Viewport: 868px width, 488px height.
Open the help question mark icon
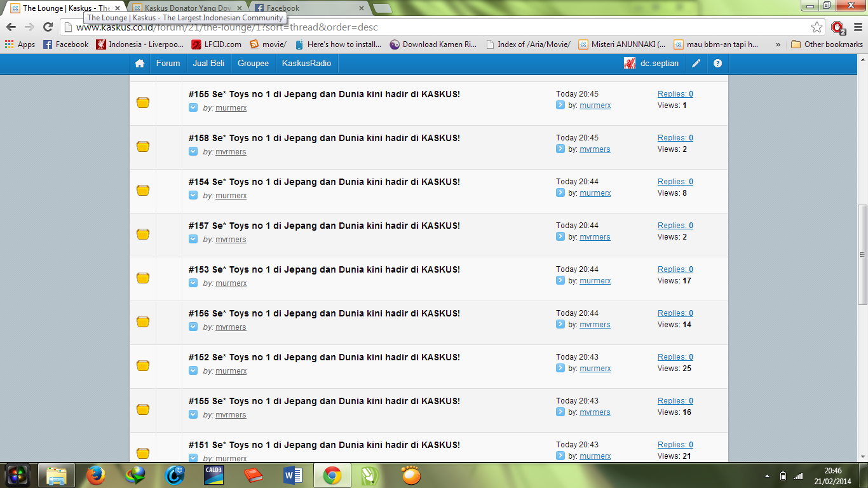[x=717, y=64]
